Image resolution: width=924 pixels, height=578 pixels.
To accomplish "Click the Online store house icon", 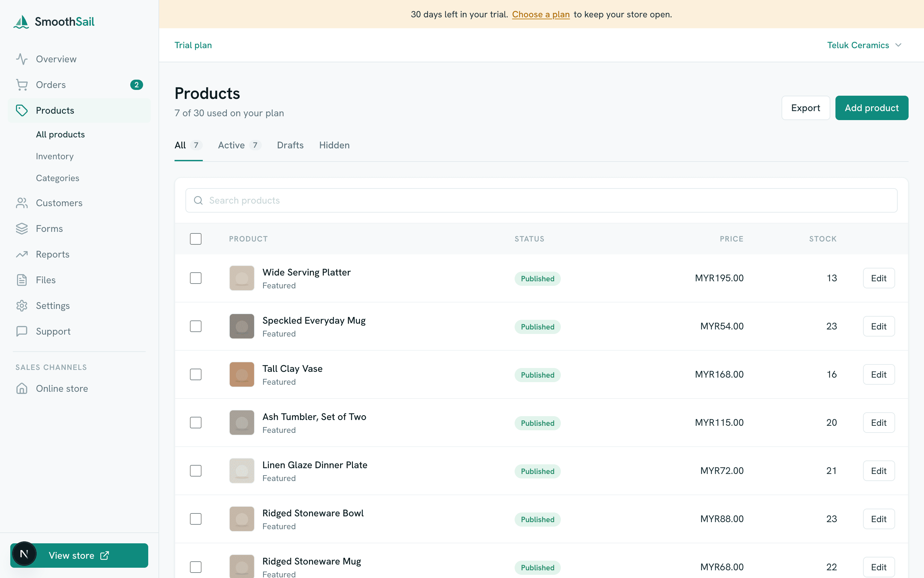I will [22, 389].
